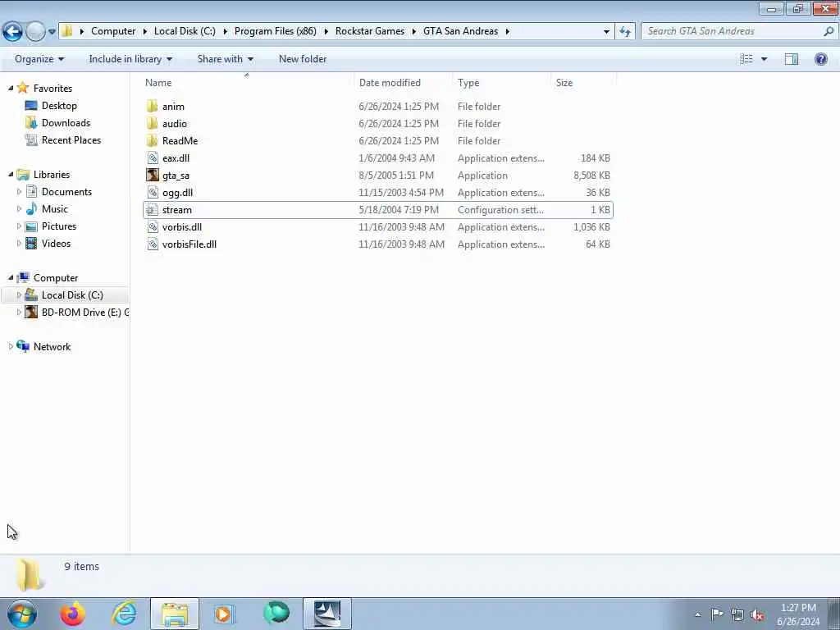Click the Forward navigation arrow button

coord(35,31)
